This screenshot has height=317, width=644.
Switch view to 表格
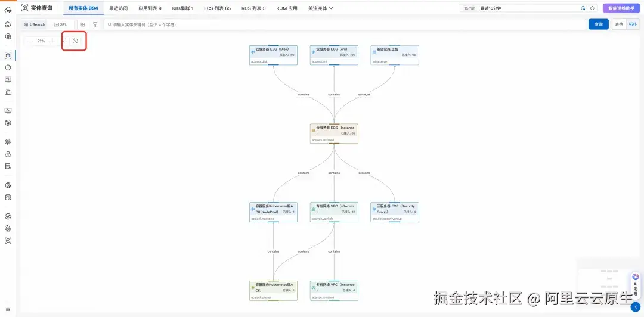619,24
